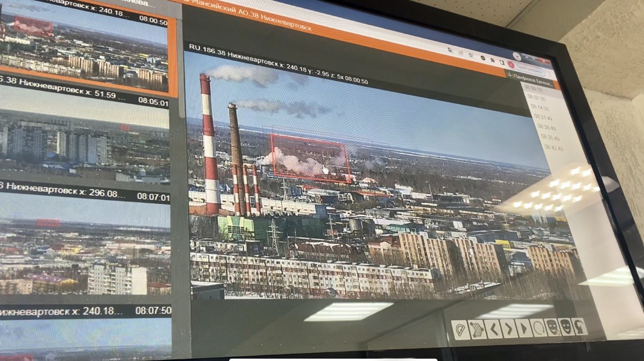Go to next frame with right chevron

(508, 328)
